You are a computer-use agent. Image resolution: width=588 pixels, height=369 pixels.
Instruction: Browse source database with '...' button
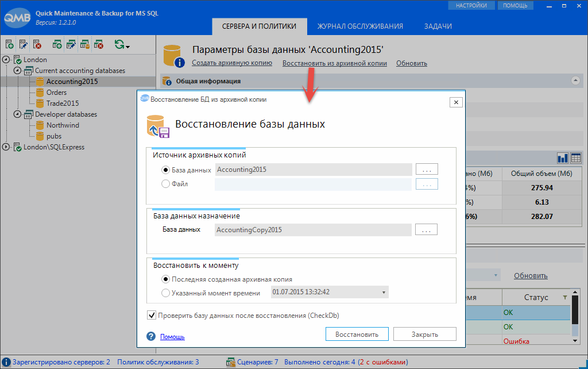pyautogui.click(x=427, y=170)
